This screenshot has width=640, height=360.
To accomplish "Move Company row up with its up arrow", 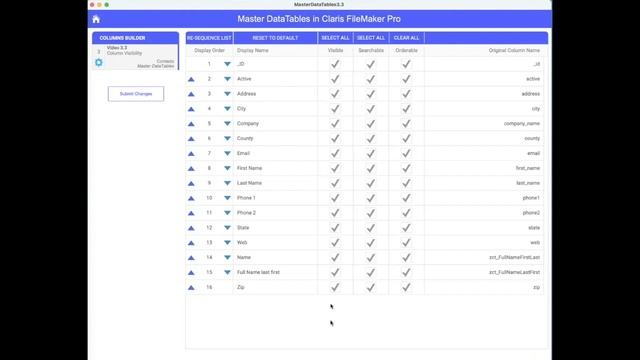I will click(191, 124).
